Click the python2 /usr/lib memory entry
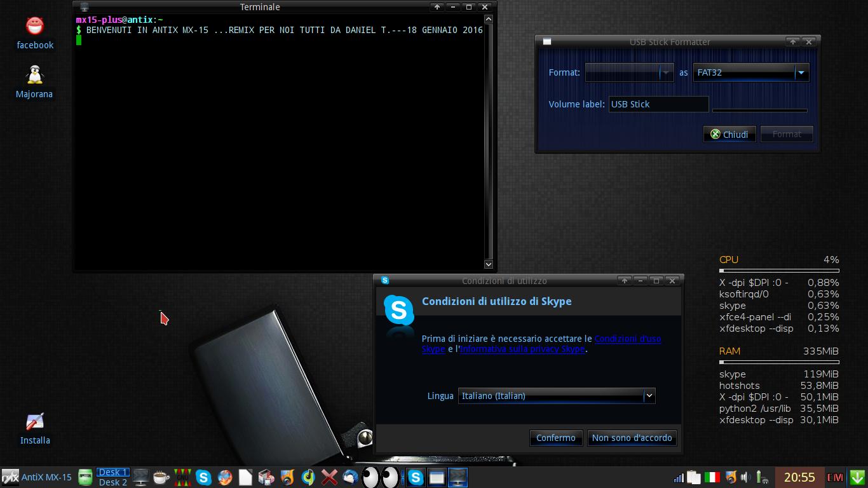The width and height of the screenshot is (868, 488). (779, 409)
